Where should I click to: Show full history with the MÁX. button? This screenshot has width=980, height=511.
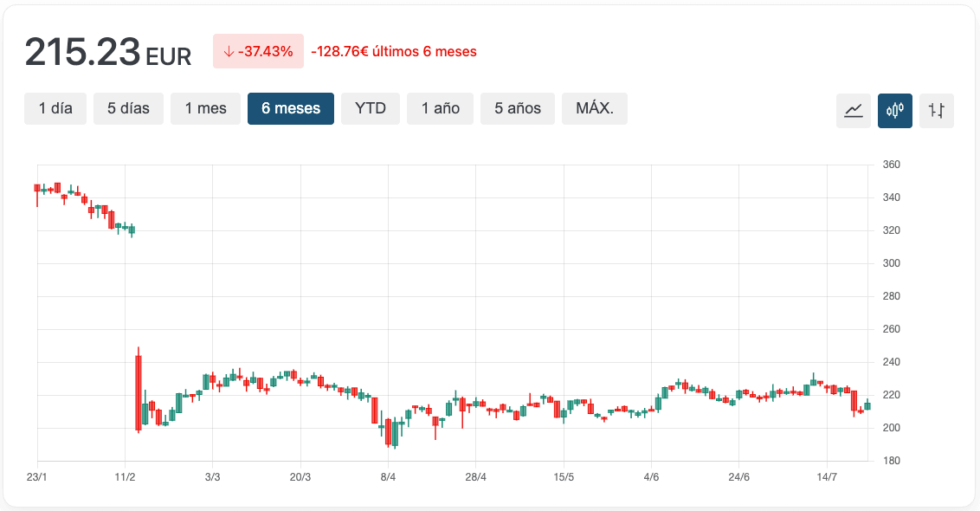595,108
